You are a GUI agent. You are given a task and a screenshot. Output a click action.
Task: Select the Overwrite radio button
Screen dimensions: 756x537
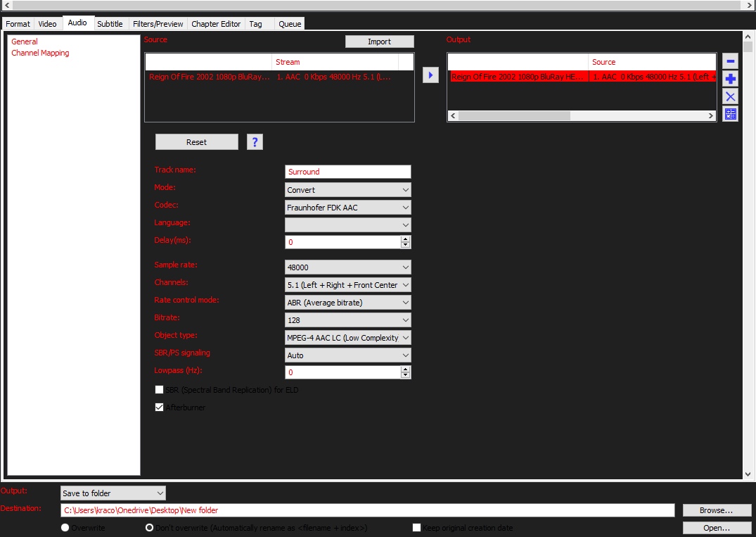(x=65, y=527)
